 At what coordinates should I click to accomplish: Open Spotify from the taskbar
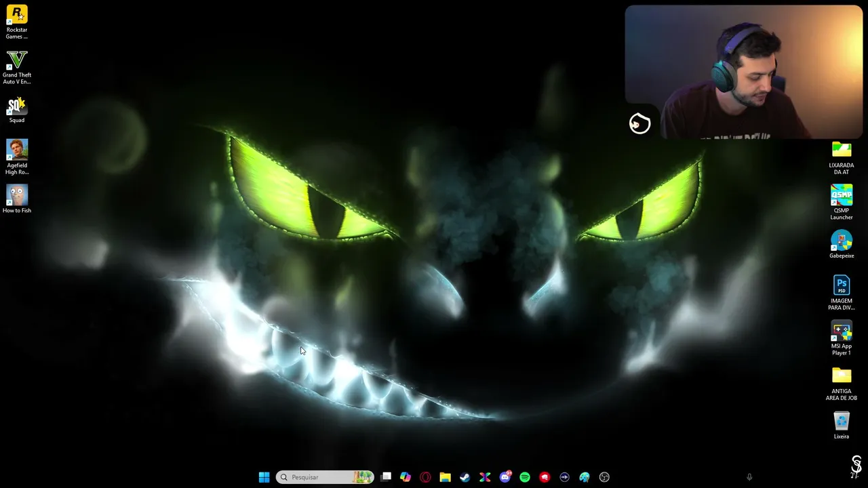pyautogui.click(x=525, y=477)
